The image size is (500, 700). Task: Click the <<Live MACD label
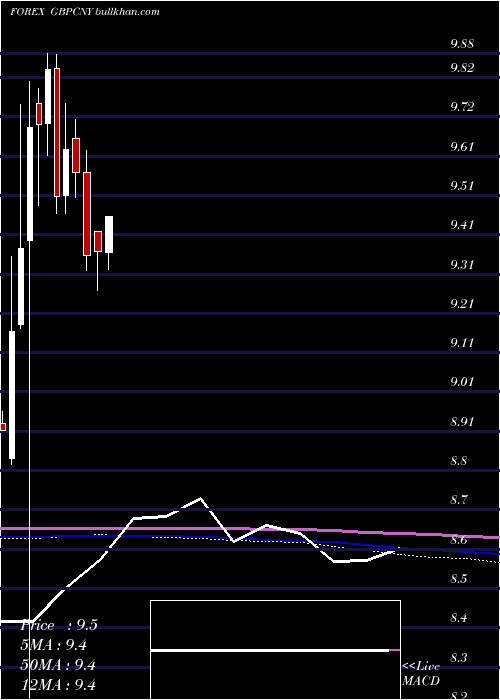[421, 674]
